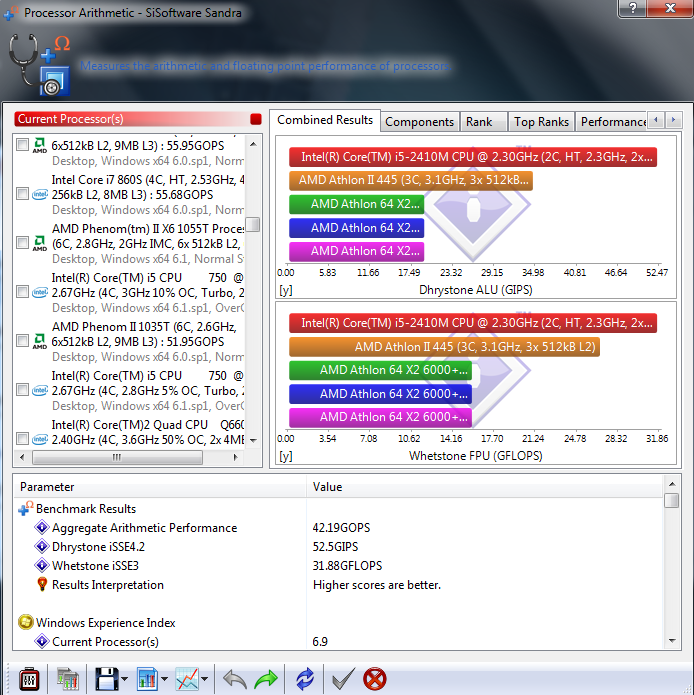Image resolution: width=694 pixels, height=695 pixels.
Task: Click the bar chart document icon
Action: pyautogui.click(x=147, y=679)
